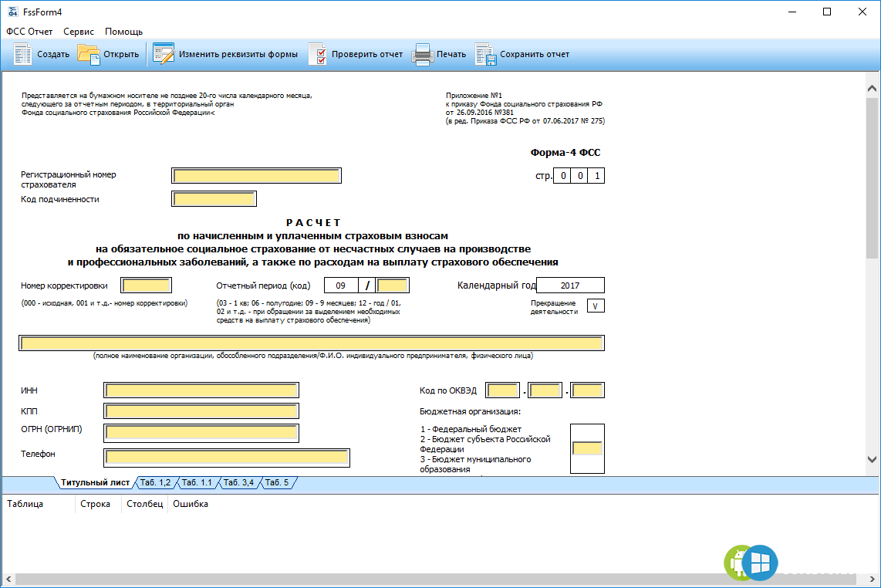Click the РАСЧЕТ title text
The image size is (881, 588).
[x=313, y=222]
